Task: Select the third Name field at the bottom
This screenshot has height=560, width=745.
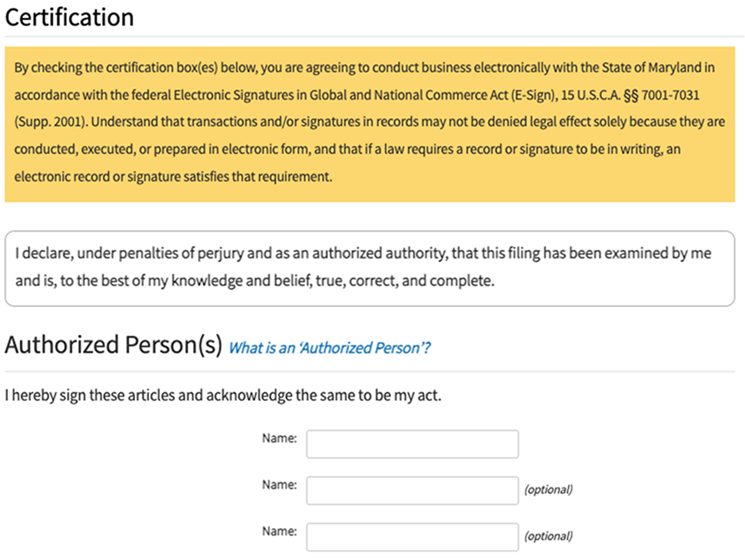Action: [412, 537]
